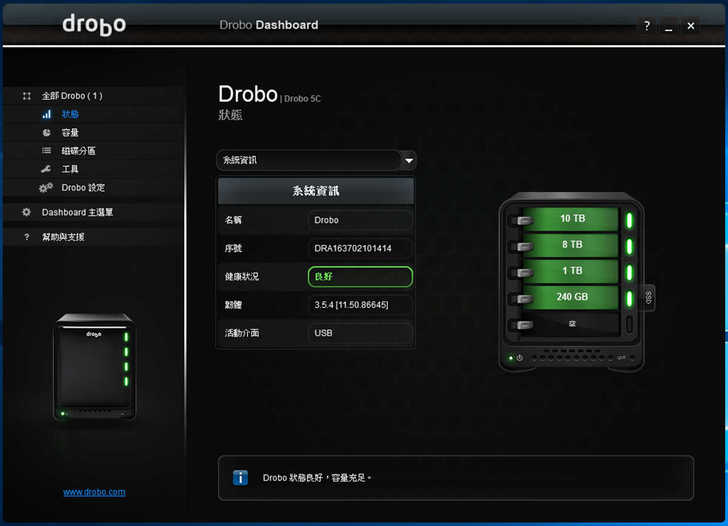The width and height of the screenshot is (728, 526).
Task: Click the drive latch on 10 TB bay
Action: pyautogui.click(x=523, y=221)
